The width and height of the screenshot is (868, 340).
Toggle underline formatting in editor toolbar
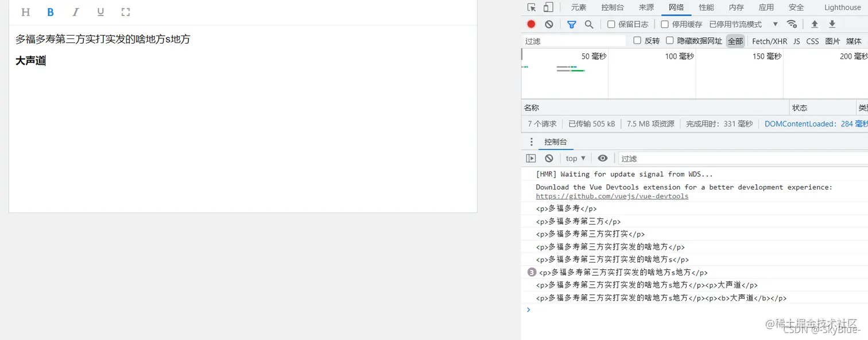[x=100, y=12]
